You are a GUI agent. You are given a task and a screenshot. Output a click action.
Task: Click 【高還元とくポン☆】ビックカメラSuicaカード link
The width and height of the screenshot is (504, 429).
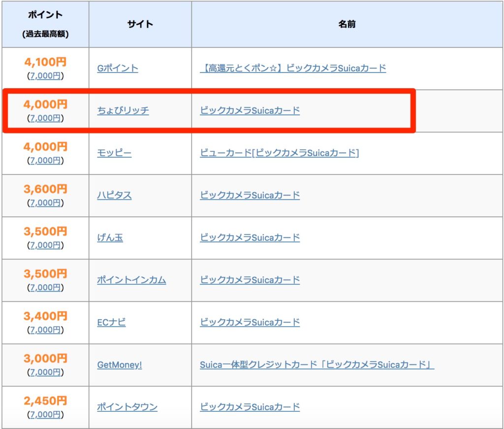pyautogui.click(x=293, y=68)
